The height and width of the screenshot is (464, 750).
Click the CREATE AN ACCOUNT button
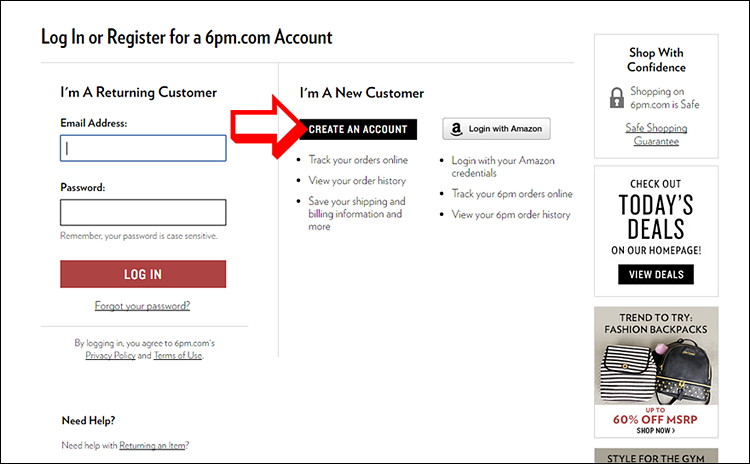coord(358,130)
